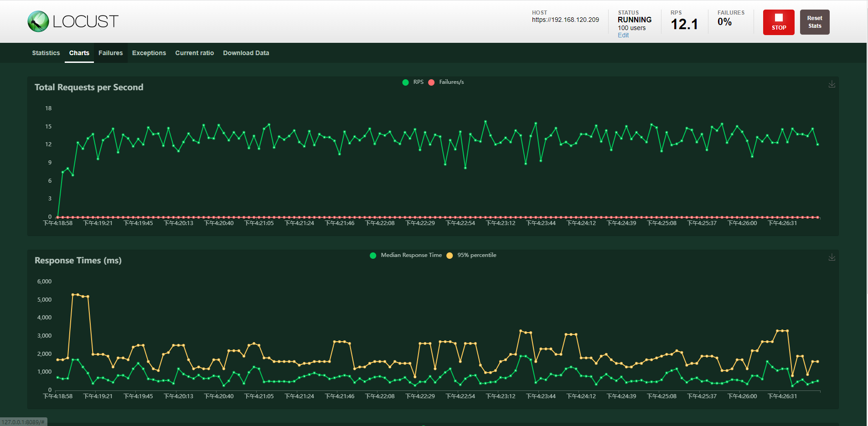Click the 下午4:26:31 label on Response Times chart
The height and width of the screenshot is (426, 868).
pyautogui.click(x=782, y=396)
